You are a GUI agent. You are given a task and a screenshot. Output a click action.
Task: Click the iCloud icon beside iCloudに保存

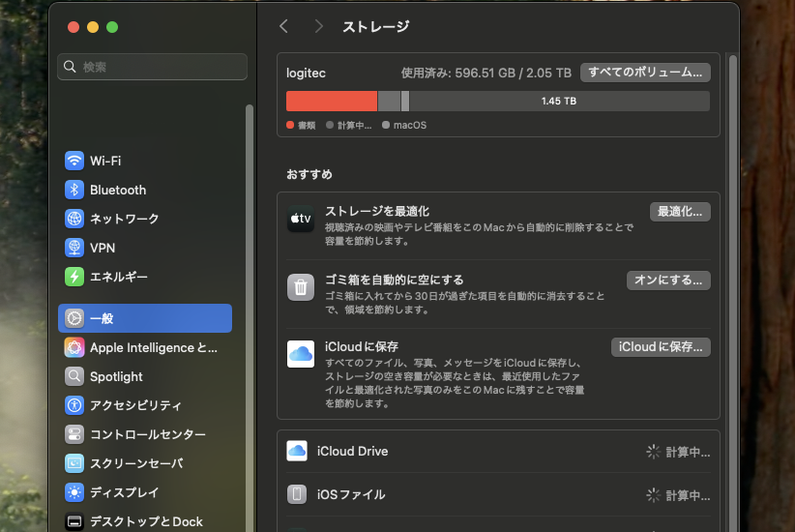tap(301, 353)
